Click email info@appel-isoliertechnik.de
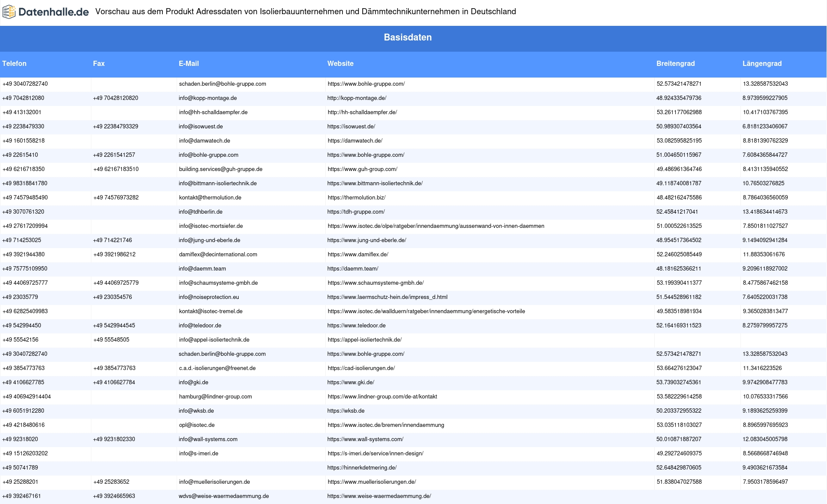 214,340
